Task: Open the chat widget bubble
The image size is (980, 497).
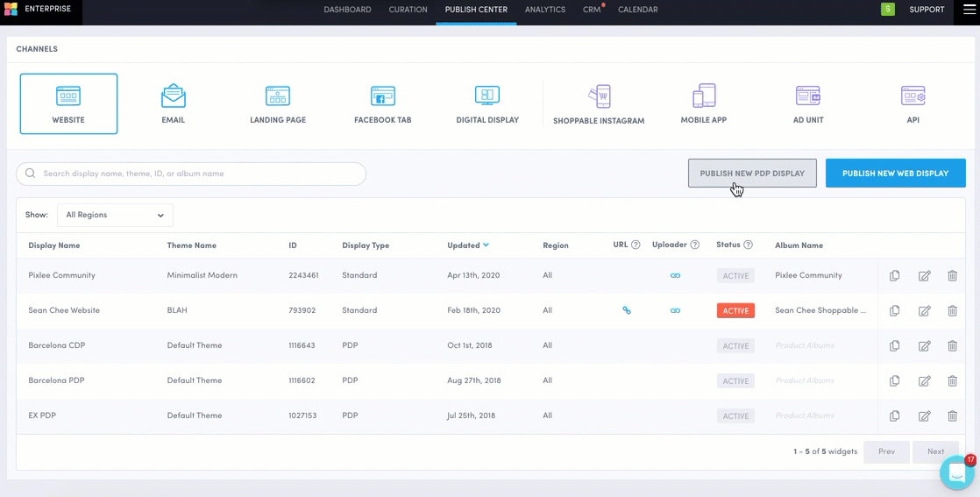Action: point(956,473)
